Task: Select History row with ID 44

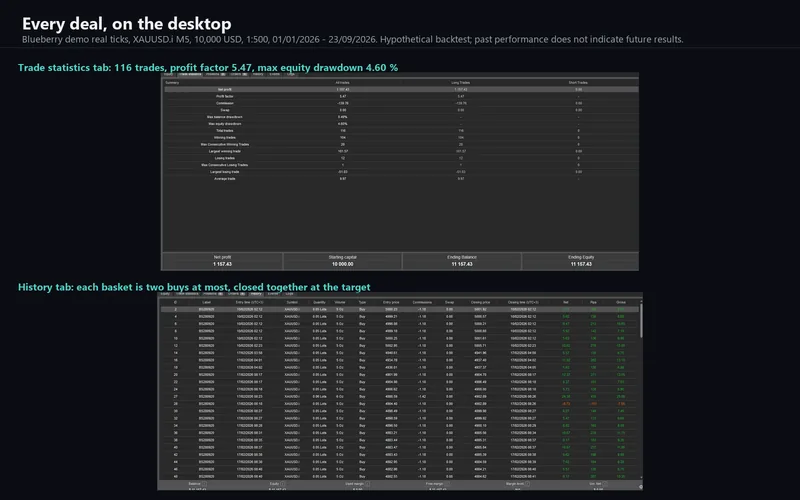Action: coord(399,462)
